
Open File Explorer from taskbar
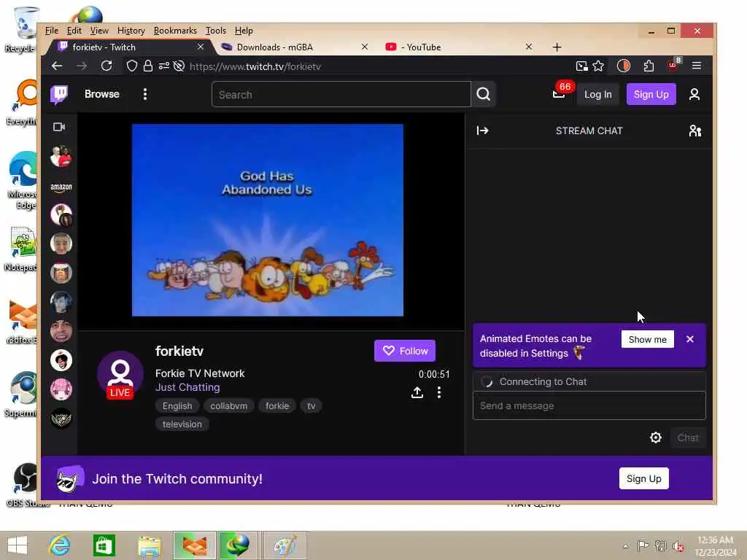click(149, 545)
